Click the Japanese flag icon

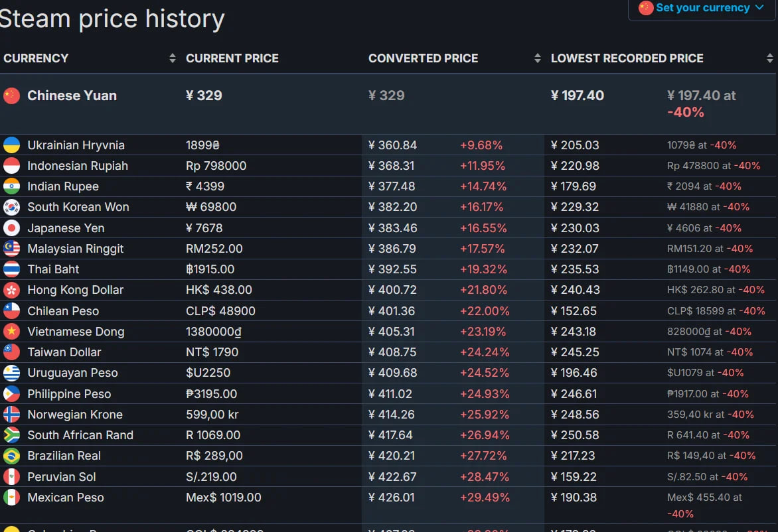coord(11,228)
